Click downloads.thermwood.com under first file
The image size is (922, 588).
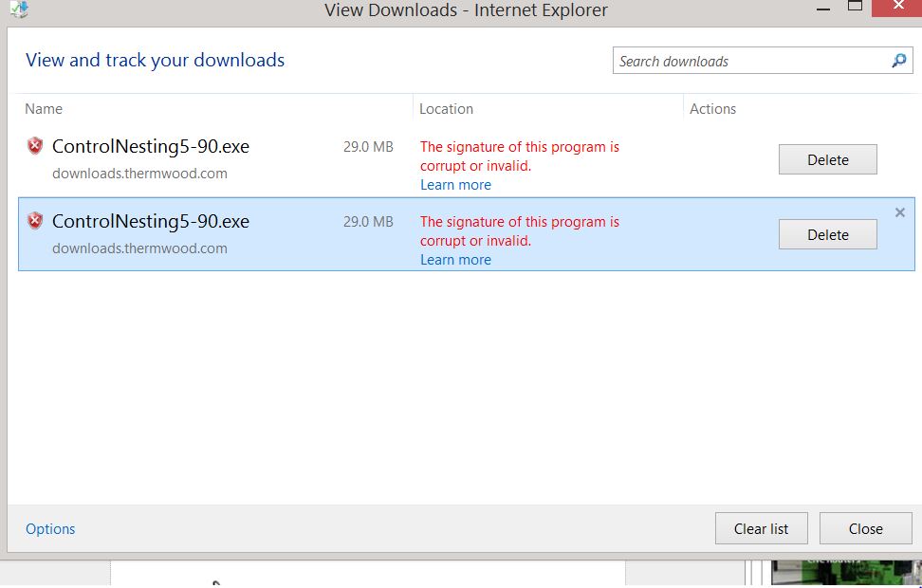click(139, 174)
